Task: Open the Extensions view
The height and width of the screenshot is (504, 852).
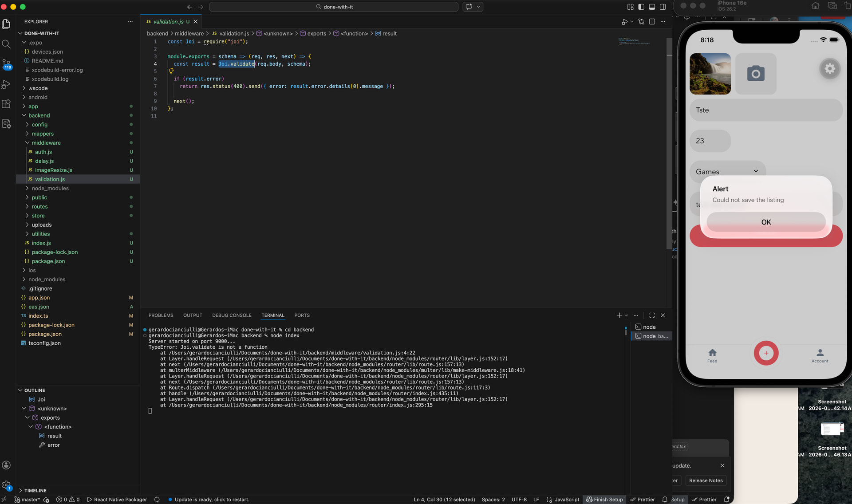Action: (6, 104)
